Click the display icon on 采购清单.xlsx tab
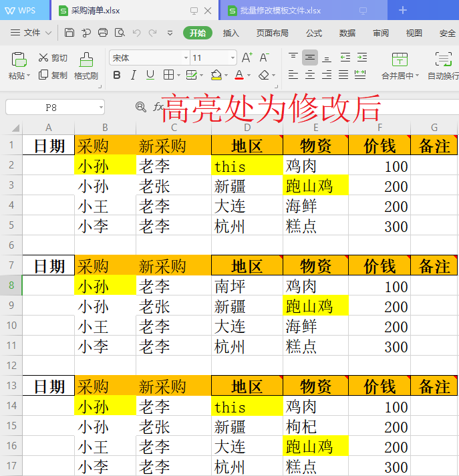Image resolution: width=459 pixels, height=476 pixels. click(194, 11)
